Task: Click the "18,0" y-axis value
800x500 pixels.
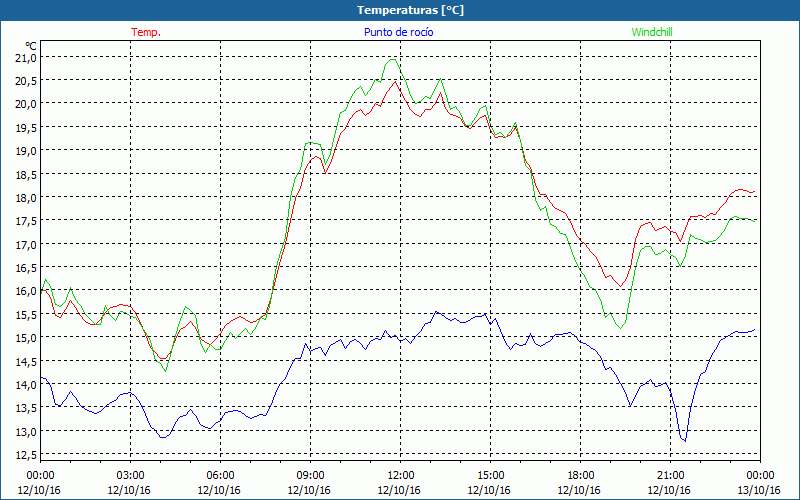Action: [28, 197]
